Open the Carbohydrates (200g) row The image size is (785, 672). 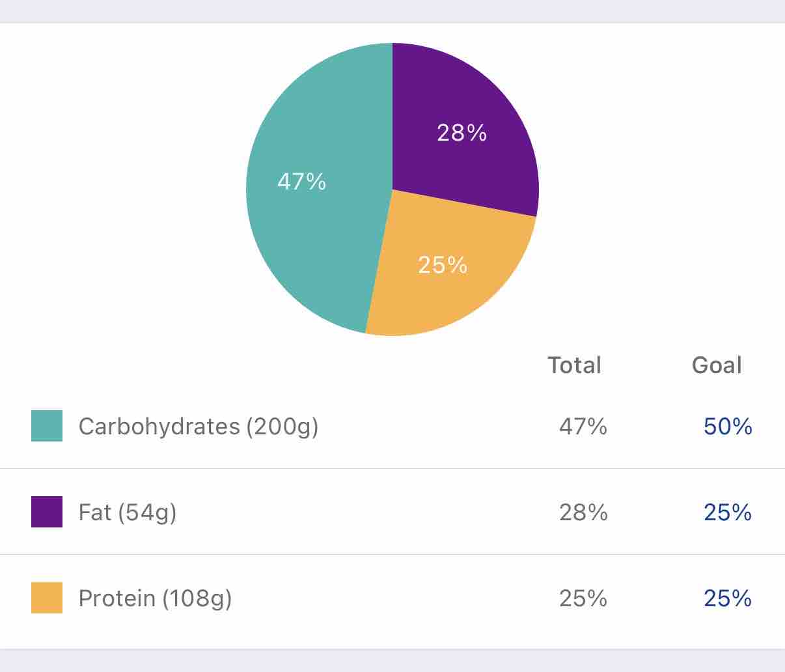coord(199,427)
